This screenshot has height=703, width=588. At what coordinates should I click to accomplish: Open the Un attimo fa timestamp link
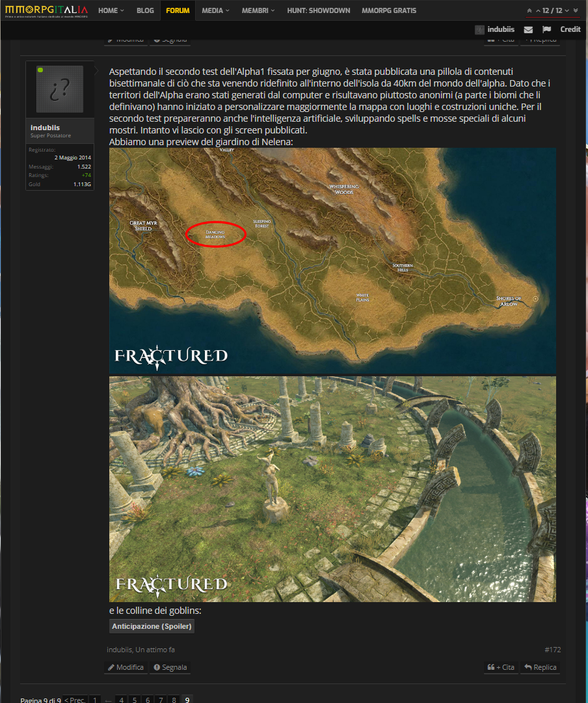(155, 650)
